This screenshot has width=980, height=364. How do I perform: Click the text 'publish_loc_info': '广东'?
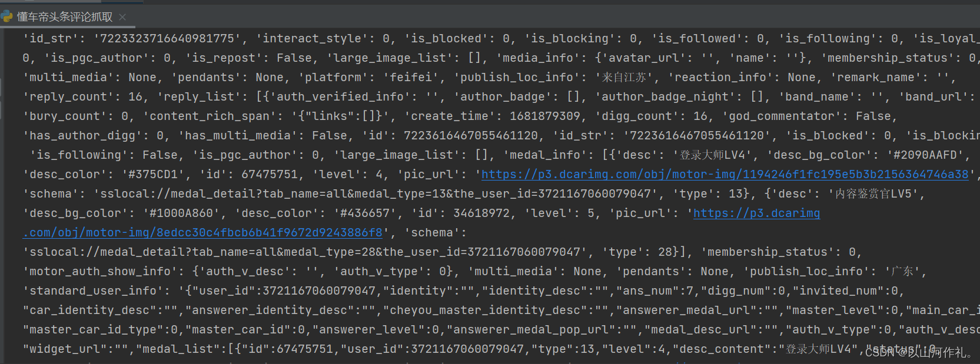click(831, 272)
